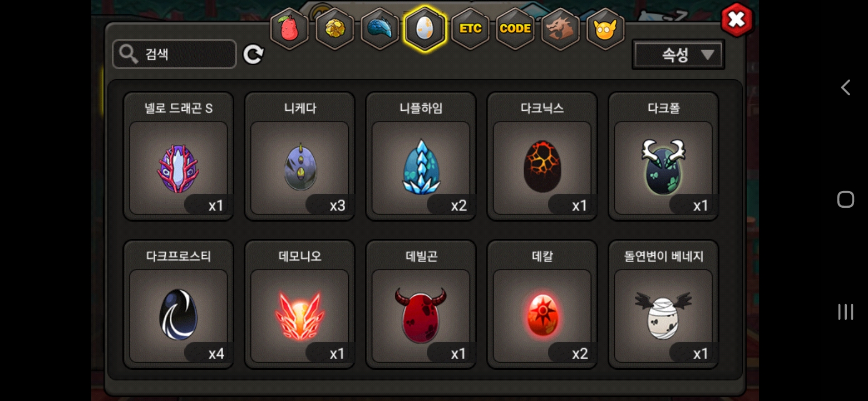Choose the 니케다 egg item
The height and width of the screenshot is (401, 868).
[x=300, y=157]
